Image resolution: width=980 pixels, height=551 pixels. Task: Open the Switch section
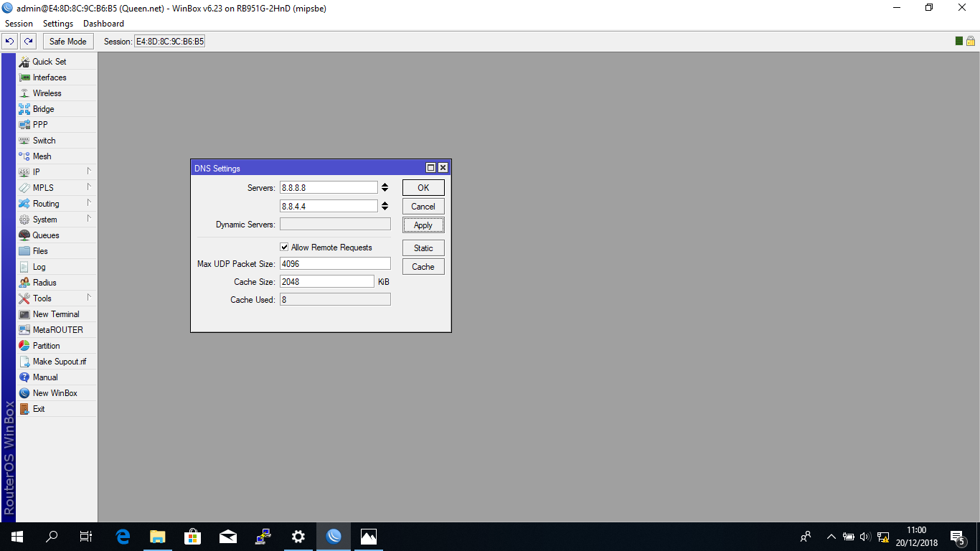point(57,141)
